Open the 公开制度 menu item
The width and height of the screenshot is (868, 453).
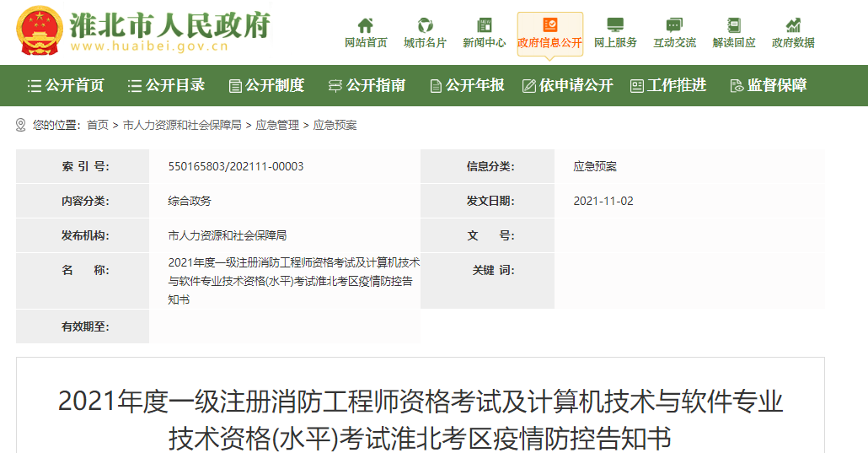pos(266,85)
